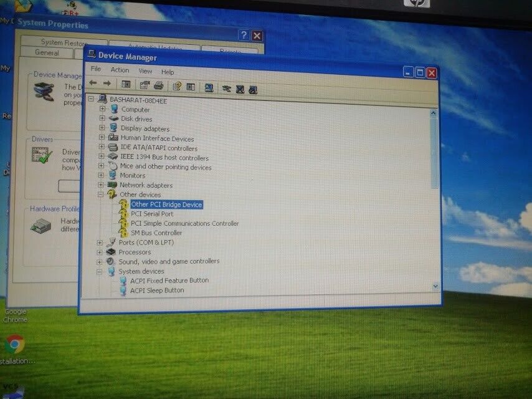The height and width of the screenshot is (399, 532).
Task: Open the Help menu
Action: point(168,72)
